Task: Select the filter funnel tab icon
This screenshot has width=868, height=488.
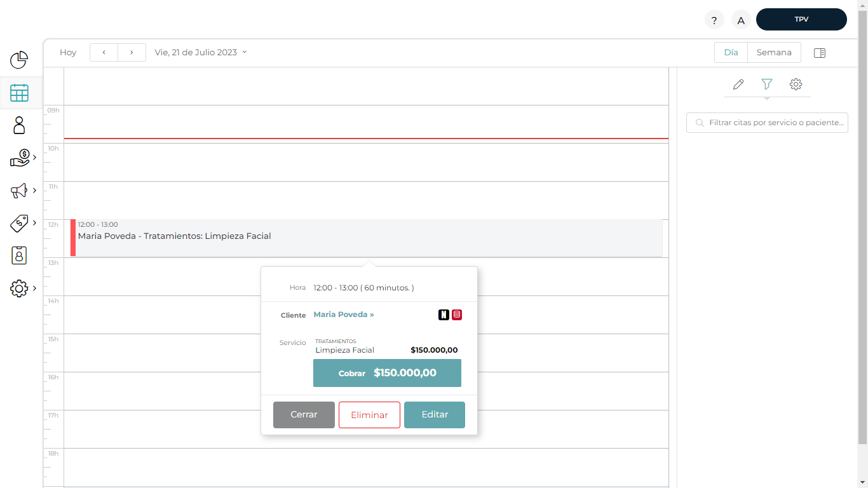Action: 767,84
